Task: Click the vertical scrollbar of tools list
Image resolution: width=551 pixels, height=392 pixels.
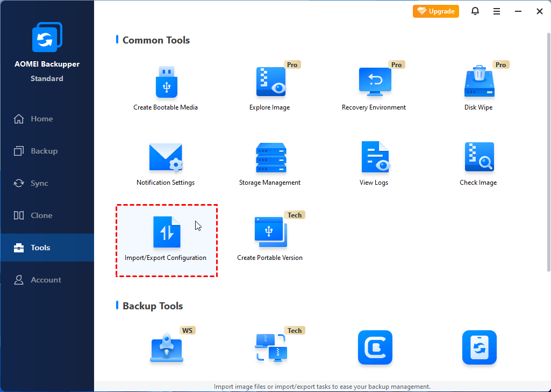Action: (x=548, y=152)
